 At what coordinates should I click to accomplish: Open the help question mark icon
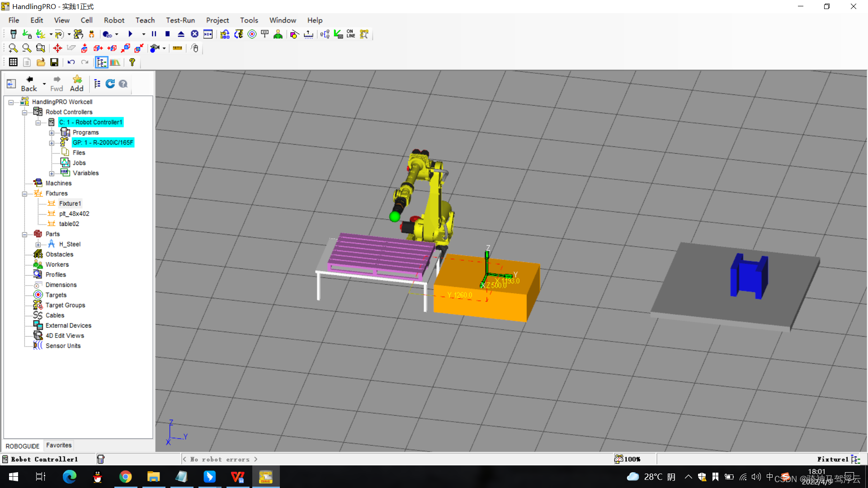(x=132, y=62)
